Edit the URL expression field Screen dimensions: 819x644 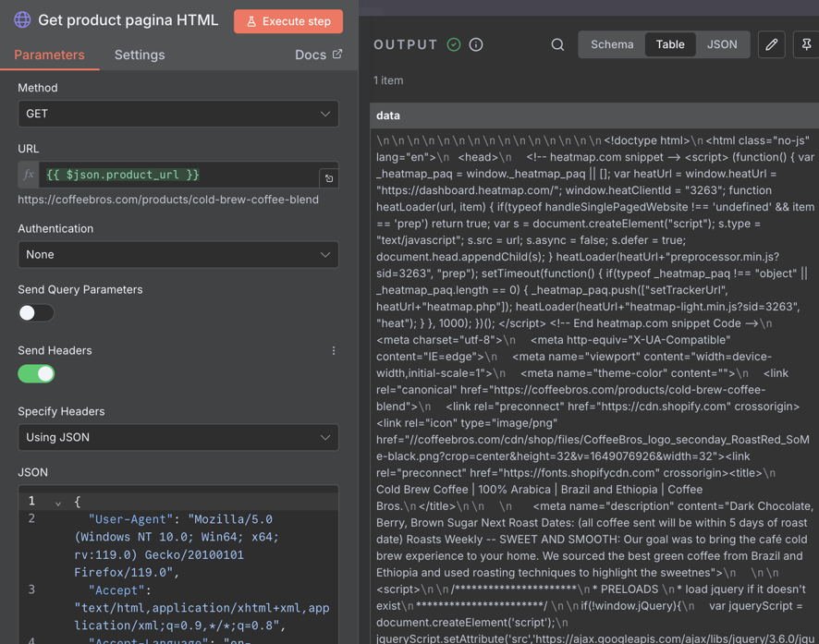point(178,175)
